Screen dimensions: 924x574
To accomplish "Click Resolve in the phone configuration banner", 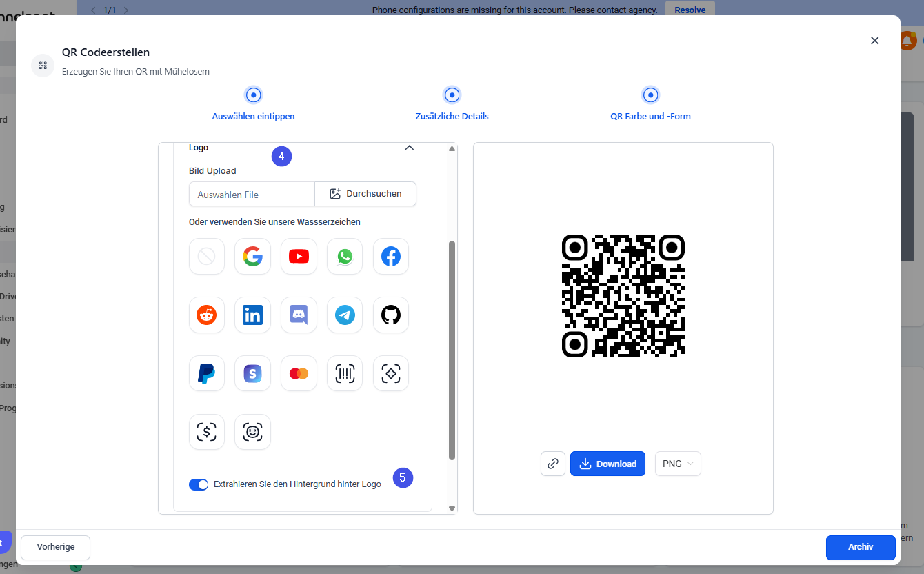I will pyautogui.click(x=690, y=10).
